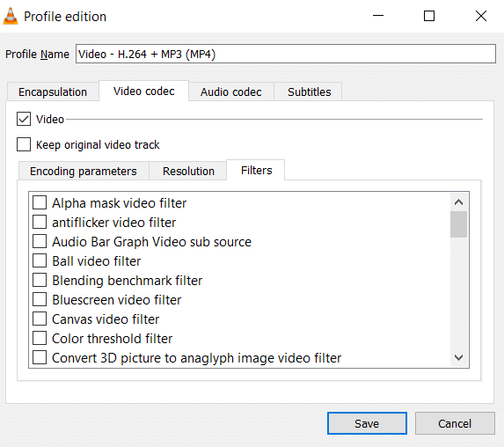The image size is (504, 447).
Task: Check Bluescreen video filter
Action: (40, 300)
